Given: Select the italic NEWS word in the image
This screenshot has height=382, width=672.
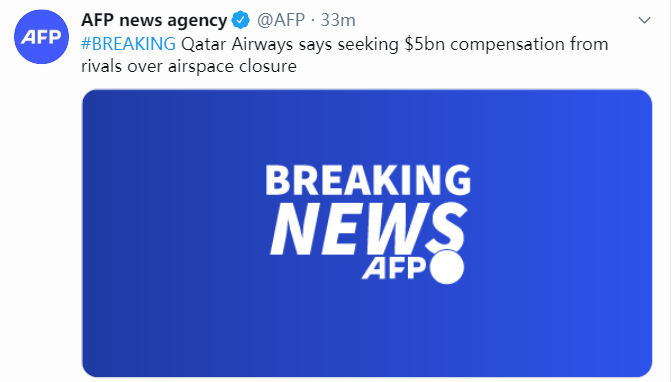Looking at the screenshot, I should click(369, 229).
